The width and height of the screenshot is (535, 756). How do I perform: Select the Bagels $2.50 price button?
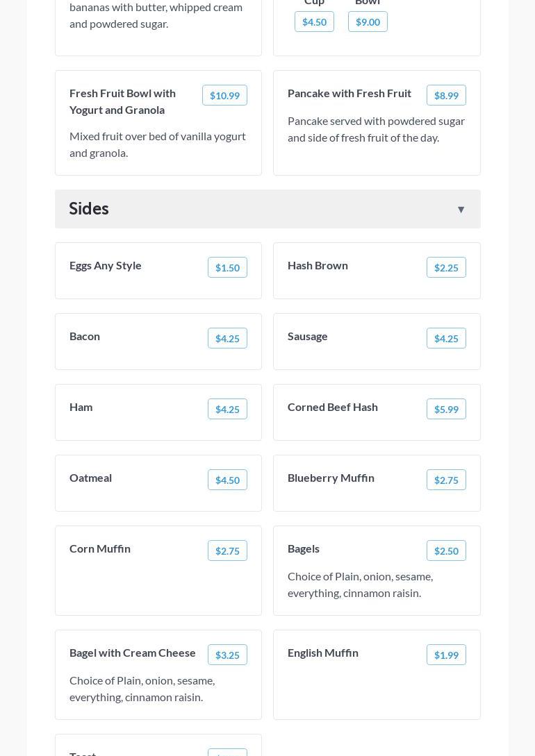click(446, 551)
